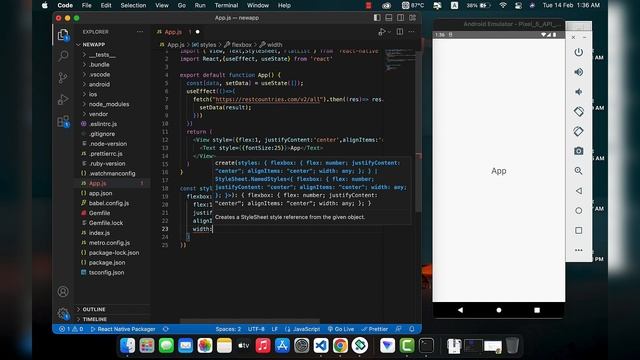
Task: Toggle the primary sidebar layout button
Action: click(x=377, y=18)
